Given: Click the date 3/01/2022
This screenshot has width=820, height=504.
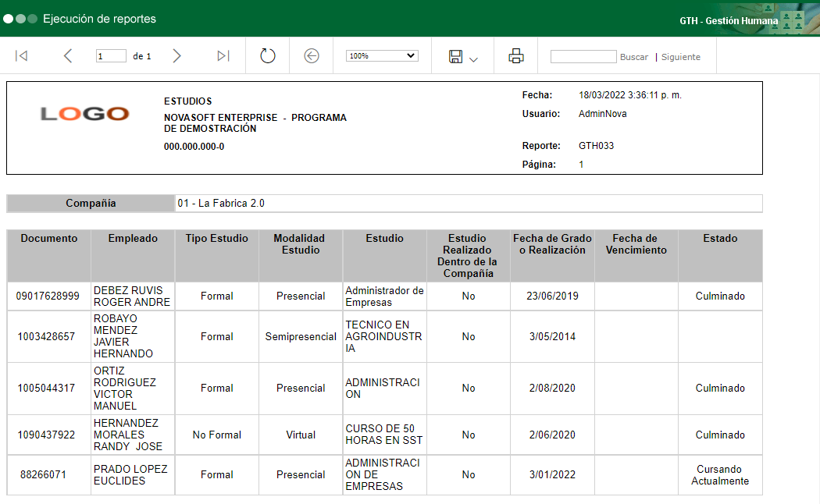Looking at the screenshot, I should [552, 475].
